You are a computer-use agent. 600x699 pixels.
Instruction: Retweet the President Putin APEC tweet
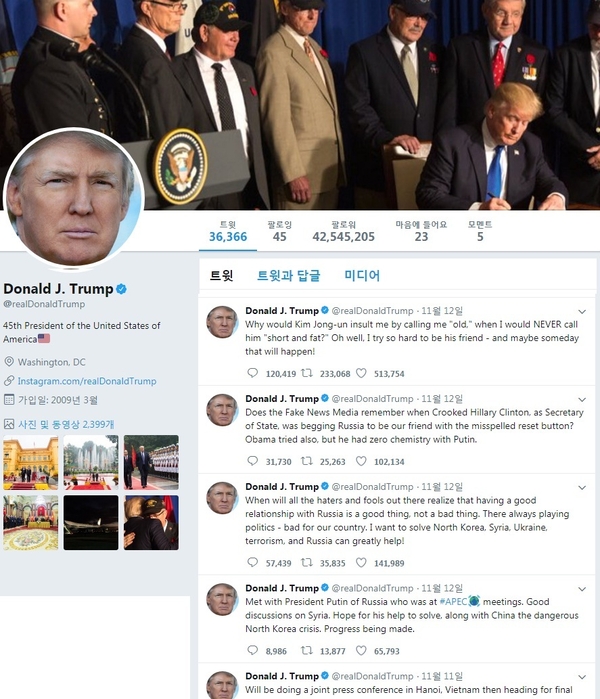tap(307, 650)
